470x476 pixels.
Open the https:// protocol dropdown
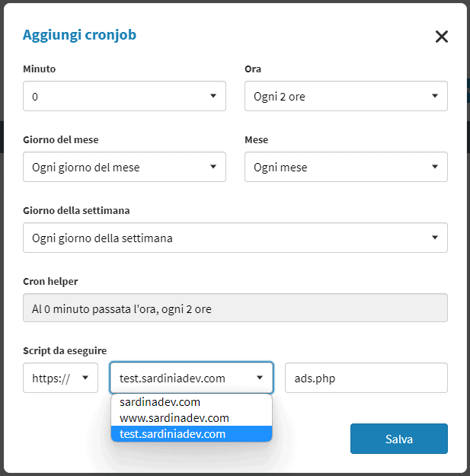pyautogui.click(x=61, y=377)
